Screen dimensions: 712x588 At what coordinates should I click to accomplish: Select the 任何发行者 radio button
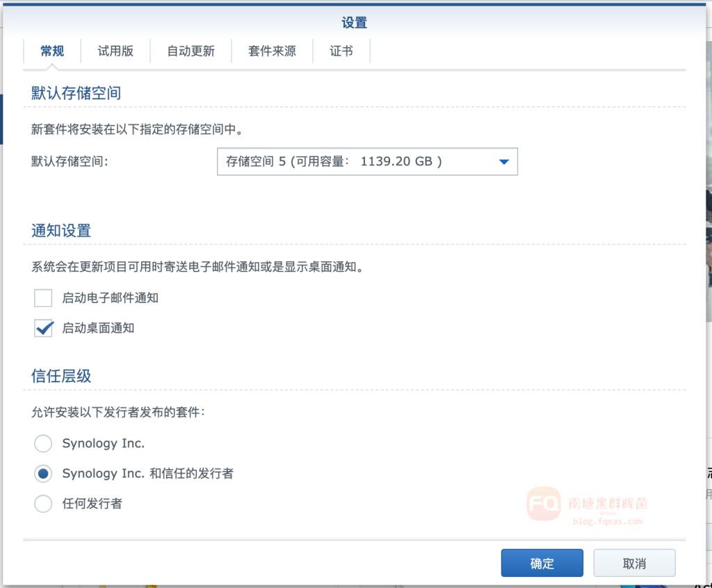[43, 504]
